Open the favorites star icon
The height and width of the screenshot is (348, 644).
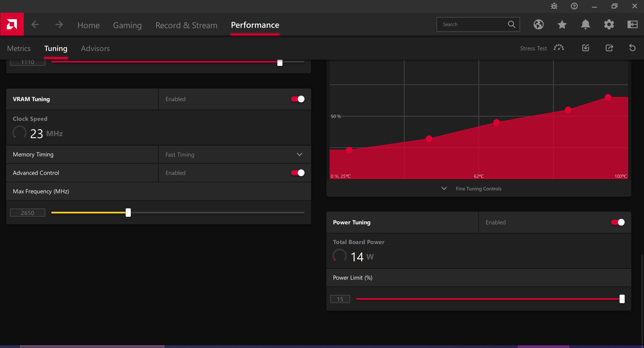pyautogui.click(x=562, y=24)
